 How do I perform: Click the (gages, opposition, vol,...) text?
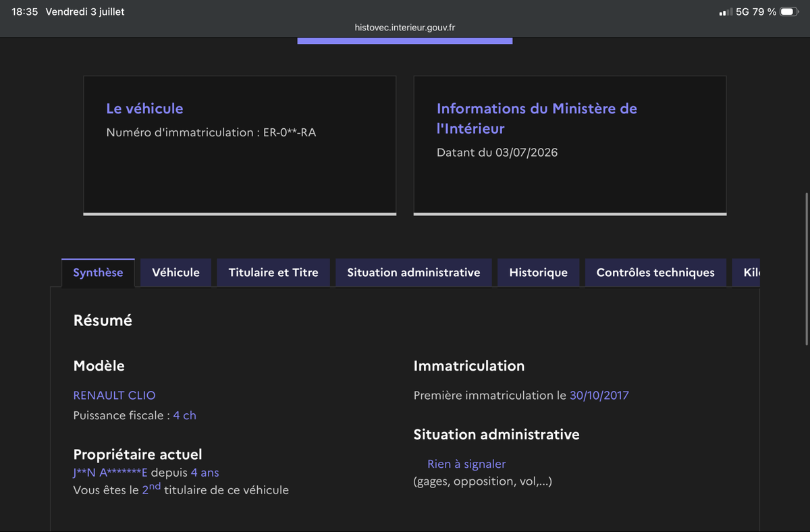tap(483, 481)
